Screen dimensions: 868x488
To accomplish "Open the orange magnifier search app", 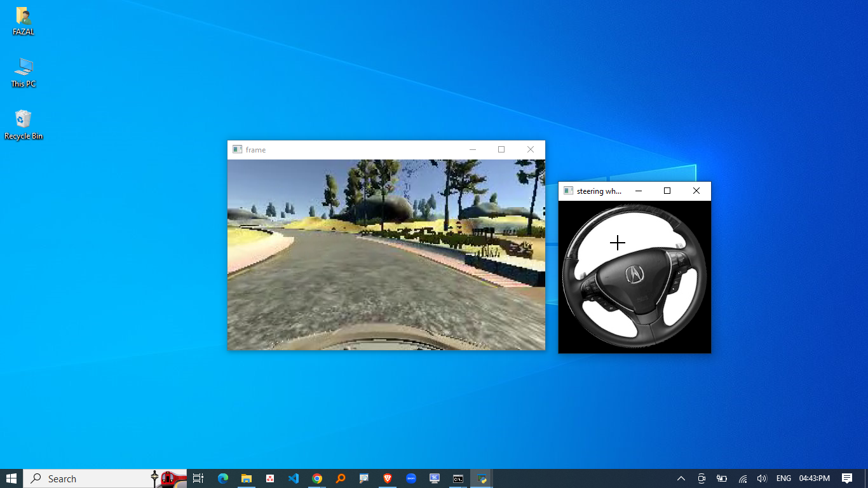I will coord(341,478).
